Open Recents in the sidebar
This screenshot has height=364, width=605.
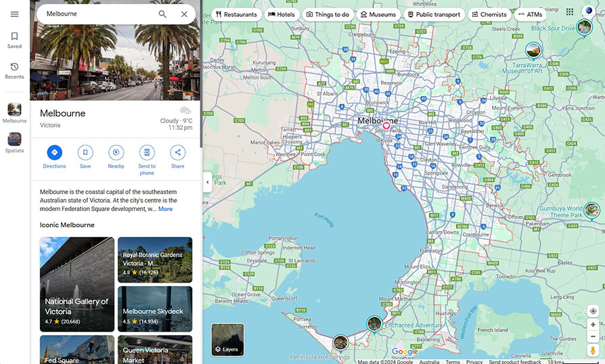tap(14, 70)
